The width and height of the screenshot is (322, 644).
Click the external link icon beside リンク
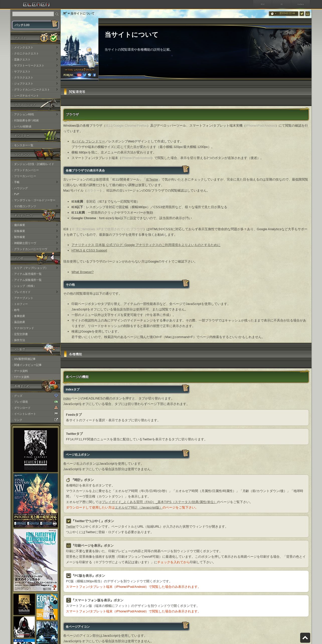tap(56, 420)
